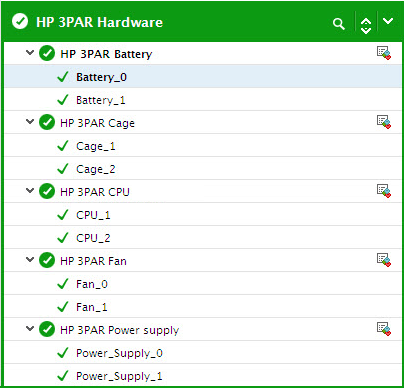The width and height of the screenshot is (404, 388).
Task: Click the HP 3PAR CPU group label
Action: coord(95,192)
